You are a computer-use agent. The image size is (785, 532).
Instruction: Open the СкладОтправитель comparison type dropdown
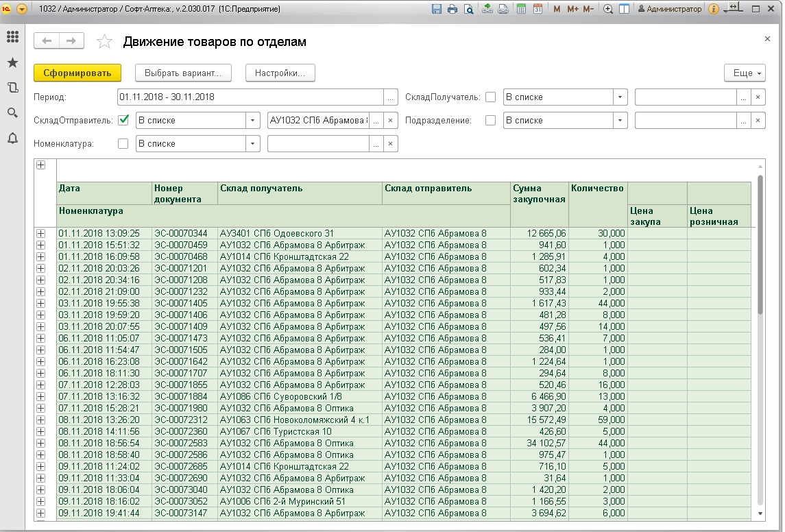[x=253, y=120]
